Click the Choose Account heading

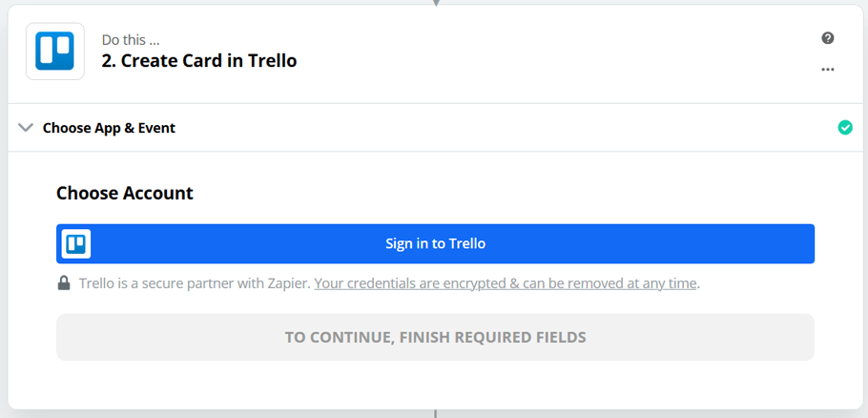(125, 193)
